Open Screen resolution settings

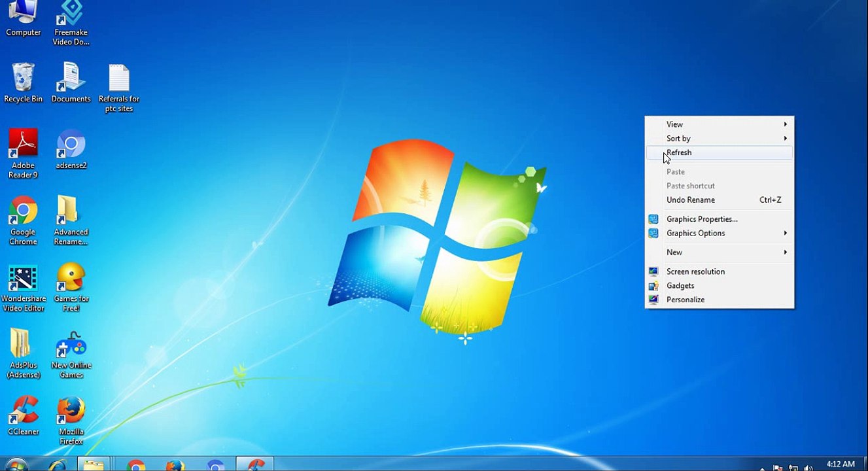(720, 271)
